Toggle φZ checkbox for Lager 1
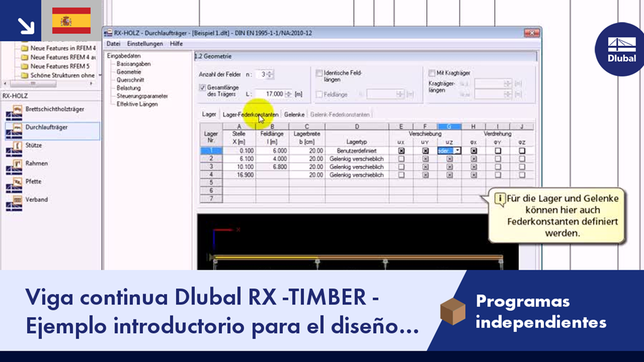 (x=522, y=151)
